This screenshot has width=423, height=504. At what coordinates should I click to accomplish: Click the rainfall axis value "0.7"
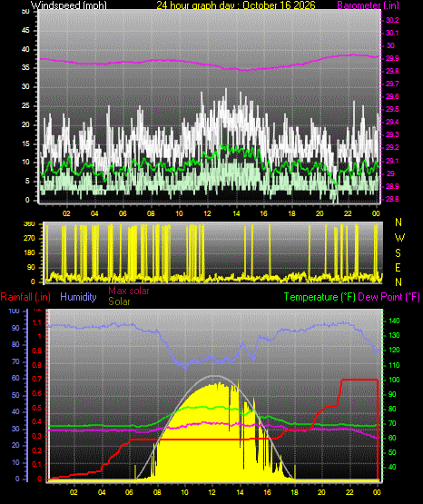(37, 380)
